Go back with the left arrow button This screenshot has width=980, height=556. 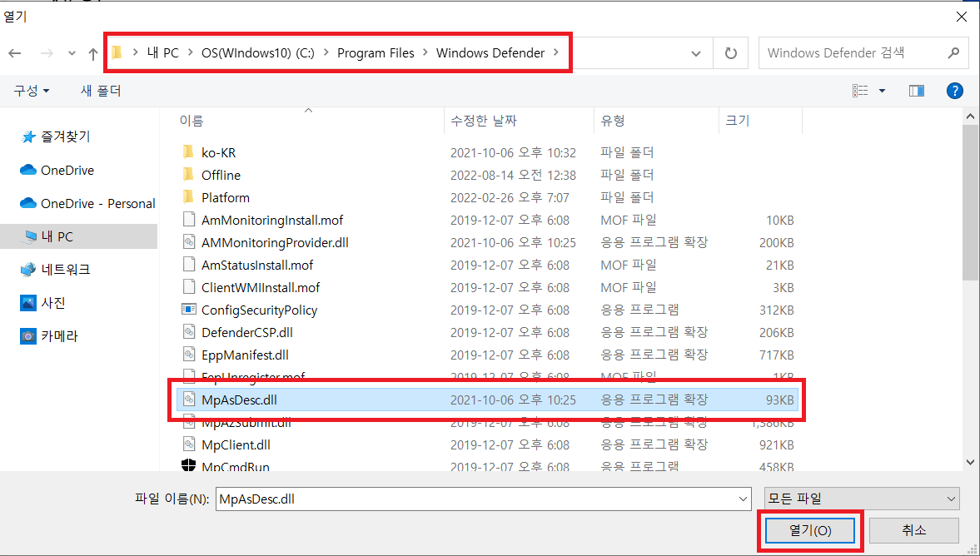click(x=15, y=53)
